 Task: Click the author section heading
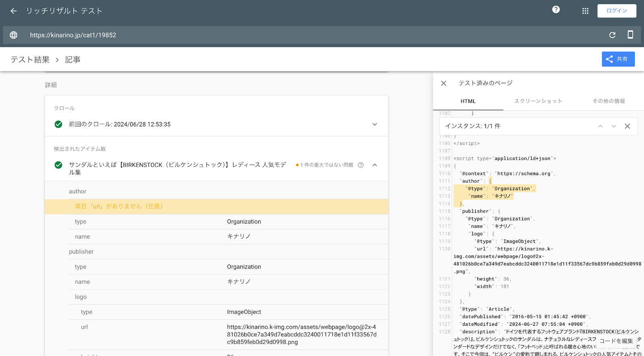(x=78, y=191)
